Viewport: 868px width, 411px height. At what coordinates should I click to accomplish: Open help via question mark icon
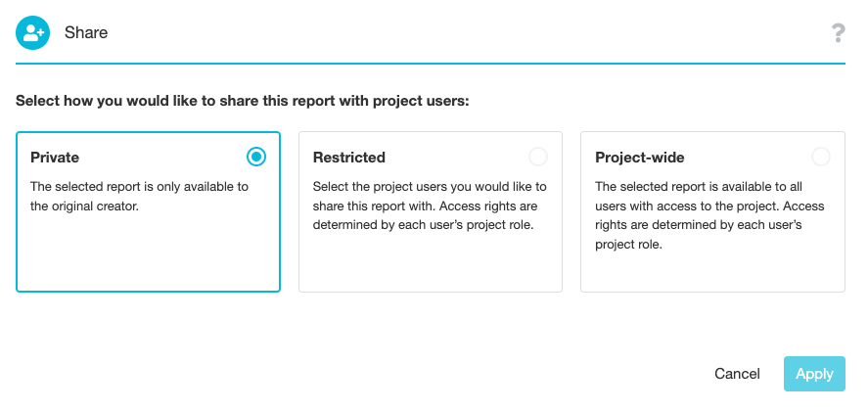click(x=838, y=34)
